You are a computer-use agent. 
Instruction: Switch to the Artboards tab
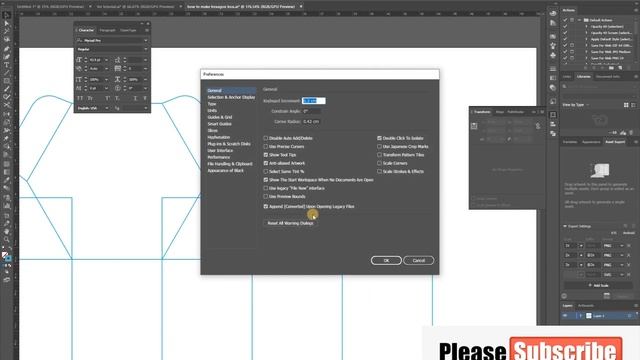tap(586, 305)
